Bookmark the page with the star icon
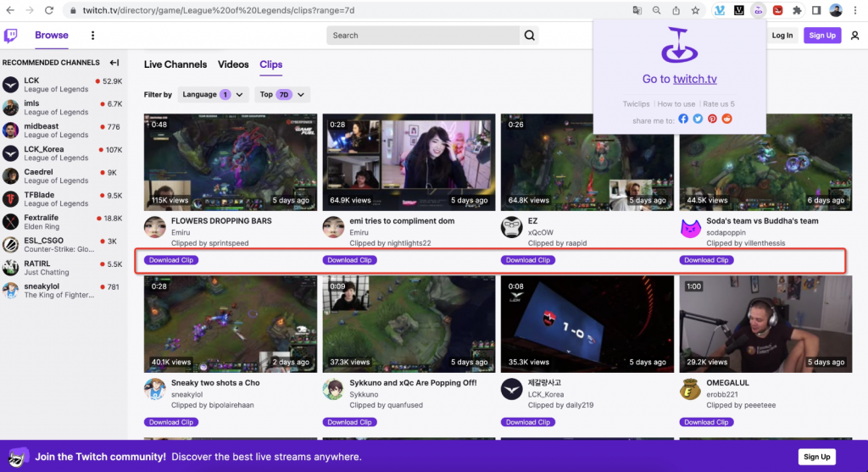This screenshot has height=472, width=868. (695, 10)
